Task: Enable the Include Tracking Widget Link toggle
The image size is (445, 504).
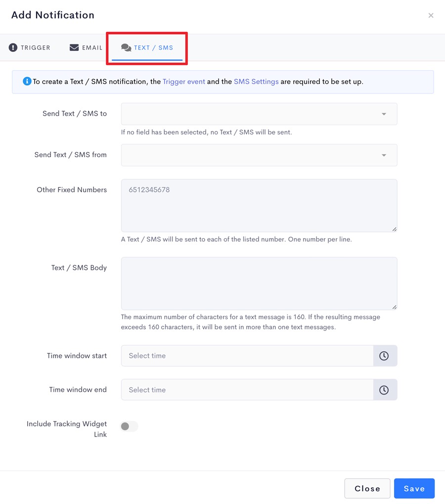Action: tap(129, 426)
